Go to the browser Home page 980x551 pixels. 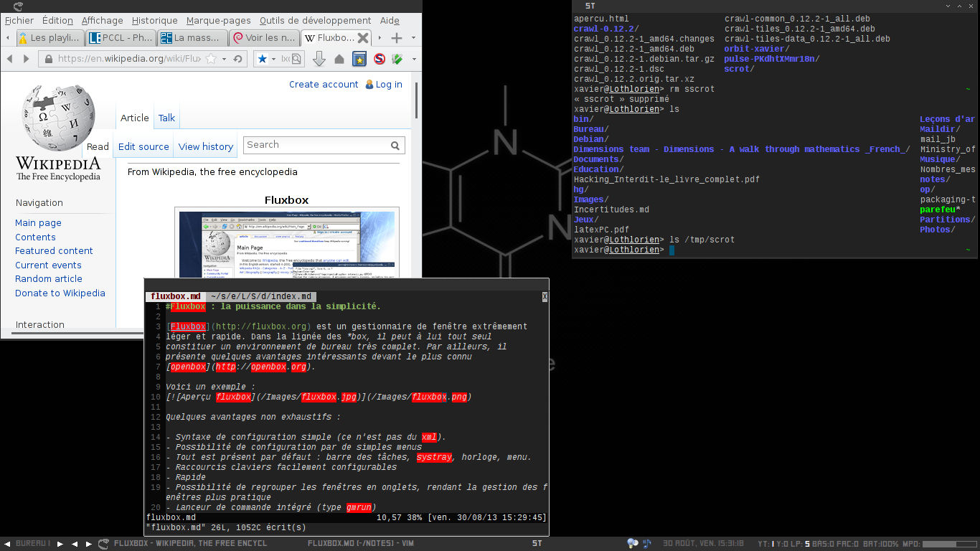(339, 59)
